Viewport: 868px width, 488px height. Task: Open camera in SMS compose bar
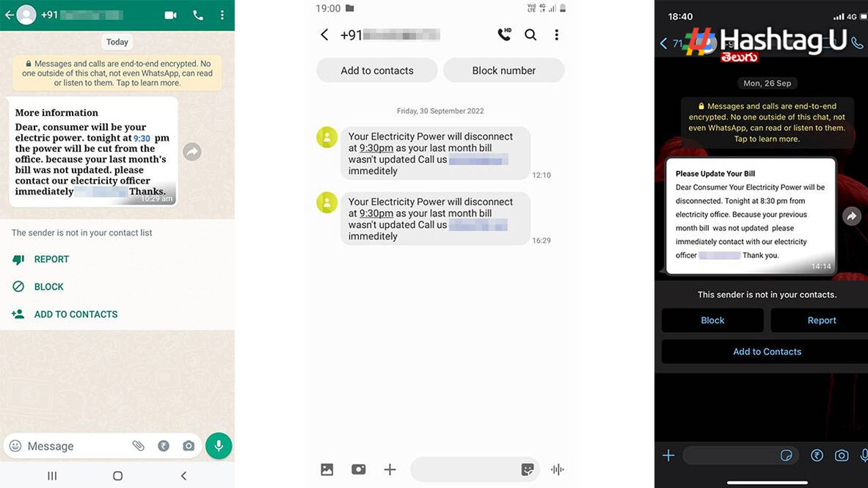[x=359, y=469]
